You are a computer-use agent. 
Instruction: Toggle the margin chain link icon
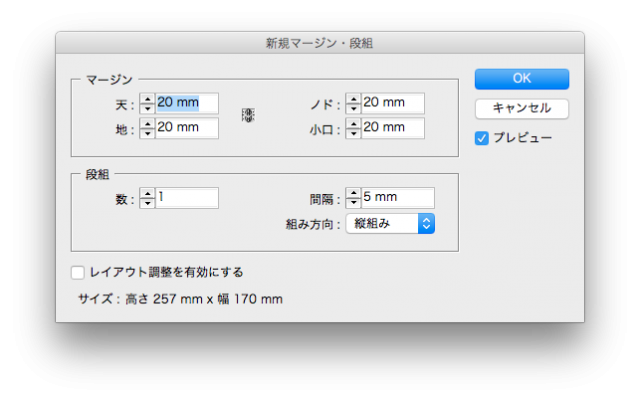coord(248,115)
